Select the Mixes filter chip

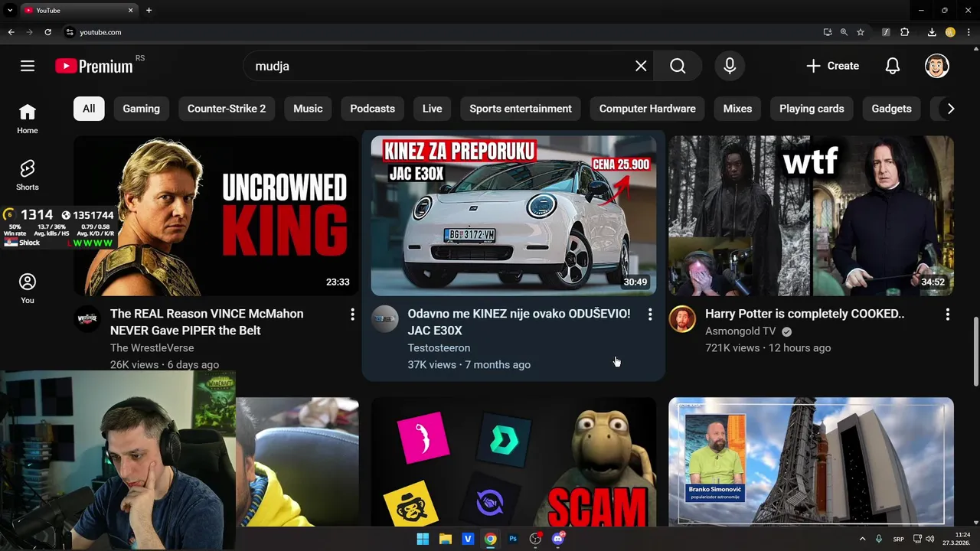point(737,109)
